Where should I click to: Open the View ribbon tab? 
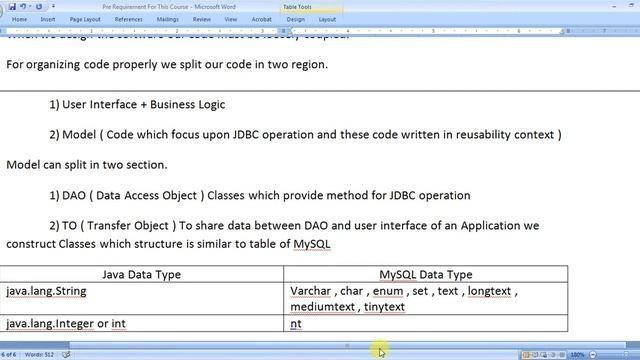coord(231,19)
